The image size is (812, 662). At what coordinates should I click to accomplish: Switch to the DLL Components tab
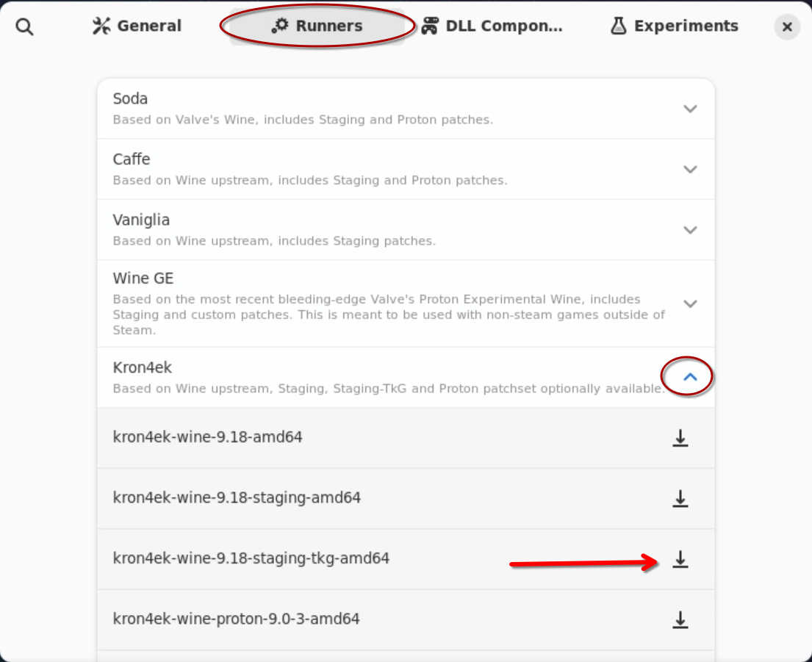(x=492, y=26)
